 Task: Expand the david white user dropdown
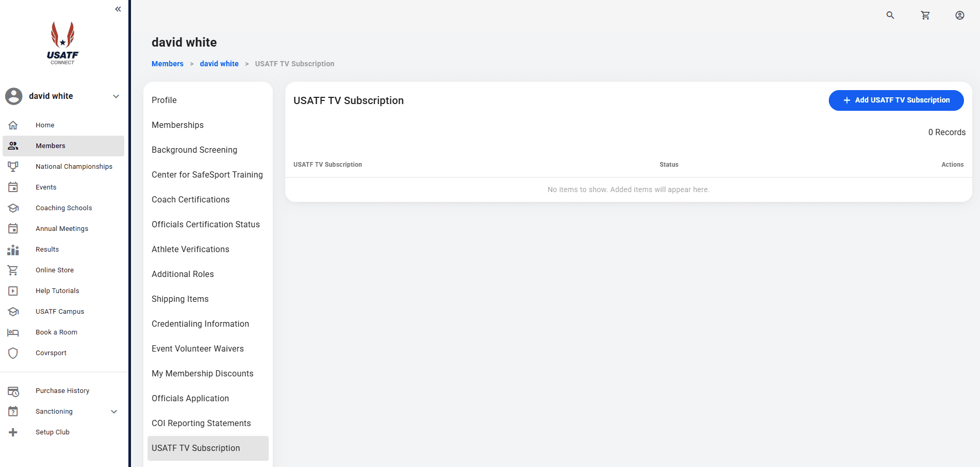116,96
